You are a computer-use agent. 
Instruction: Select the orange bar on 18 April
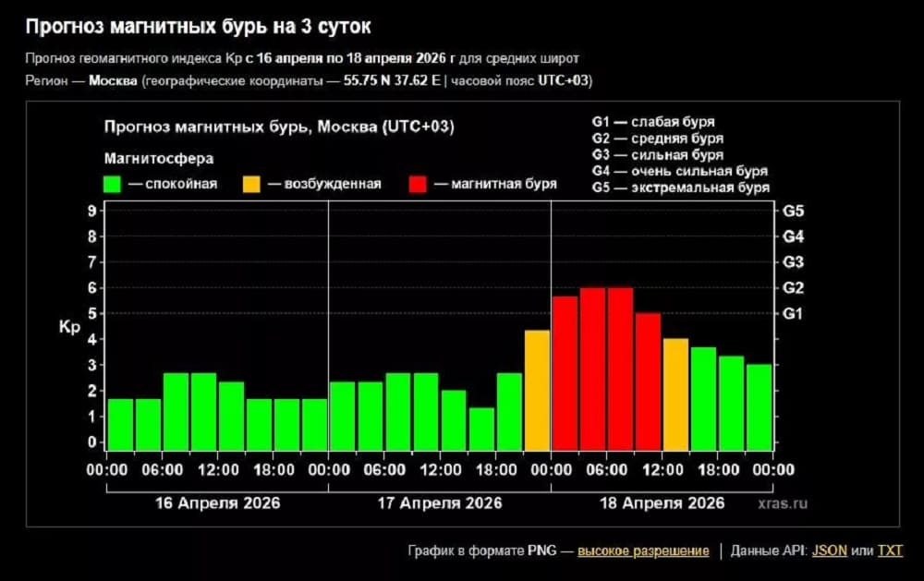click(x=675, y=393)
